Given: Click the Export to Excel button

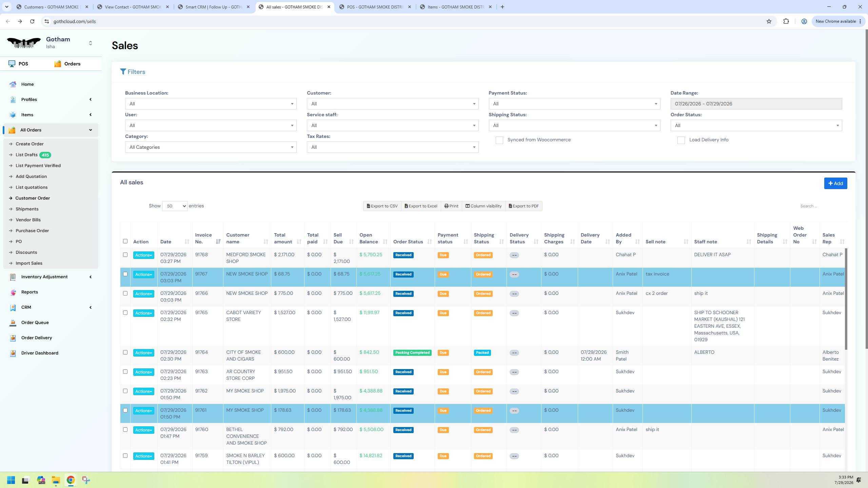Looking at the screenshot, I should 421,206.
